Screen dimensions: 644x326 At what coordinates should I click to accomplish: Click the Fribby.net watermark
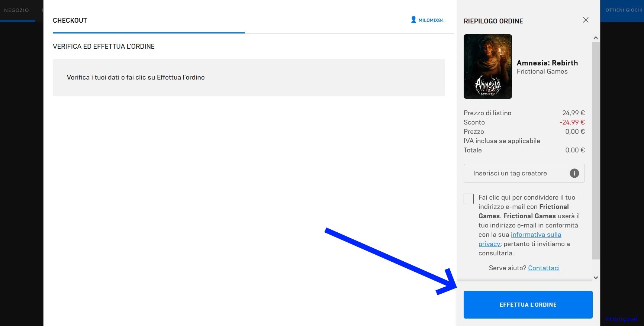pos(622,319)
